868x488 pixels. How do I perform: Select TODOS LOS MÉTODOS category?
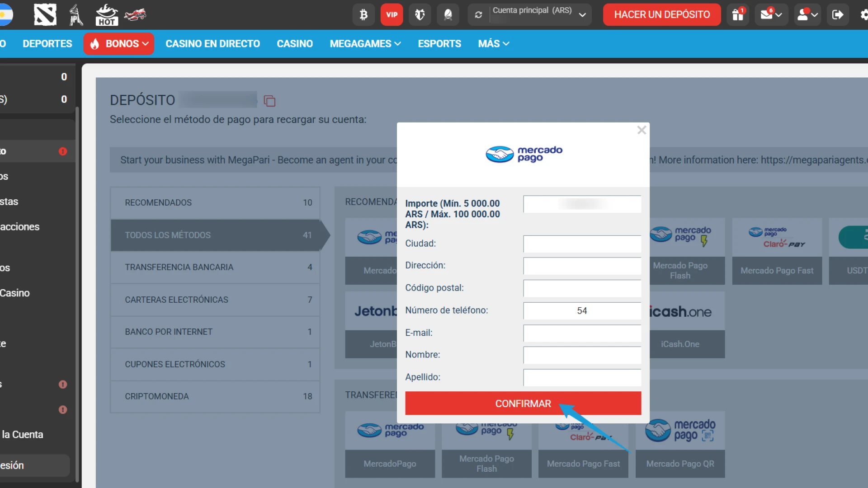coord(215,235)
